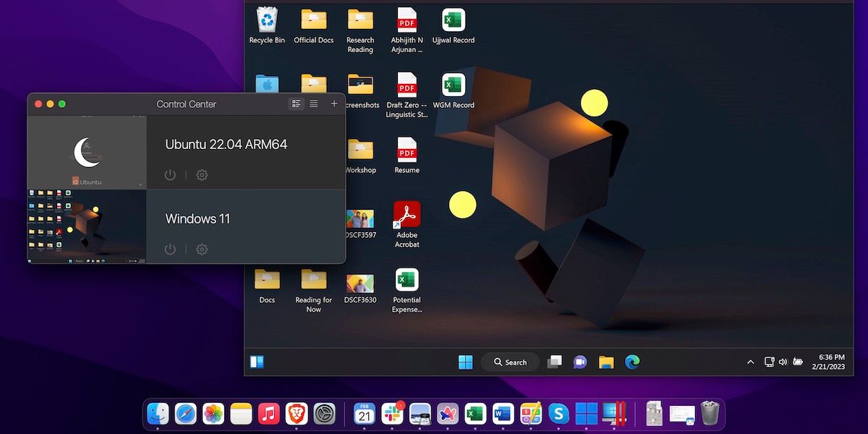The height and width of the screenshot is (434, 868).
Task: Expand hidden system tray icons chevron
Action: tap(751, 362)
